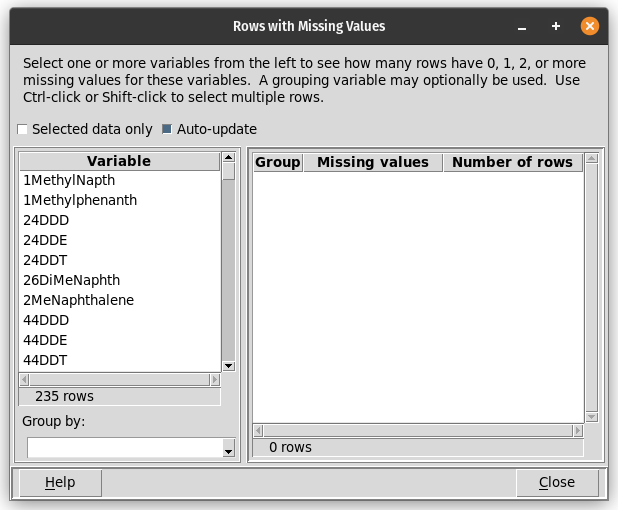Click the variable list scroll-up arrow
Screen dimensions: 618x510
229,157
